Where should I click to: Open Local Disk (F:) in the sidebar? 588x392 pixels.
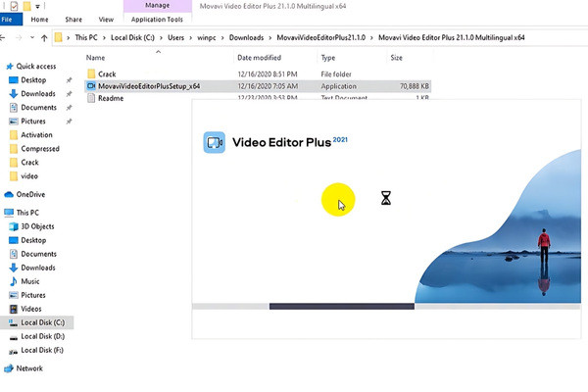coord(42,350)
